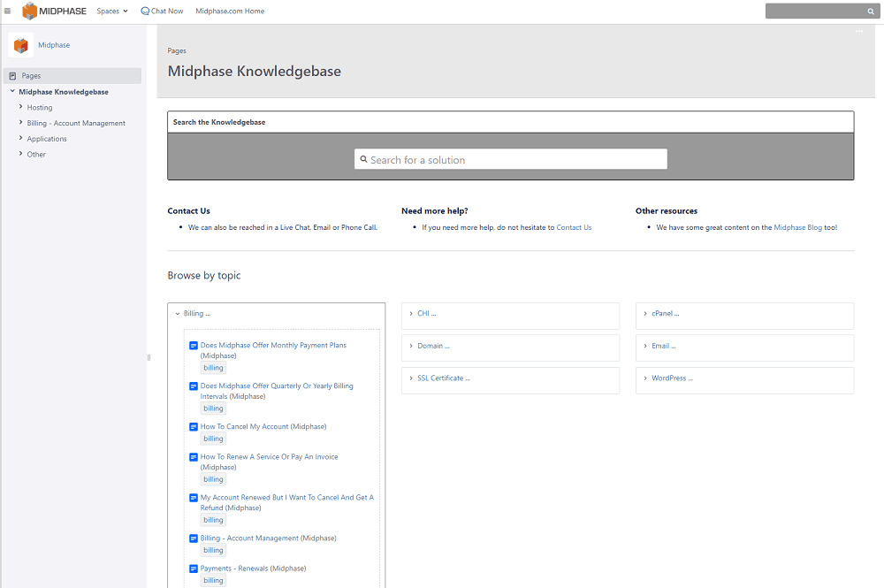Open Applications in sidebar tree
This screenshot has width=884, height=588.
click(47, 139)
